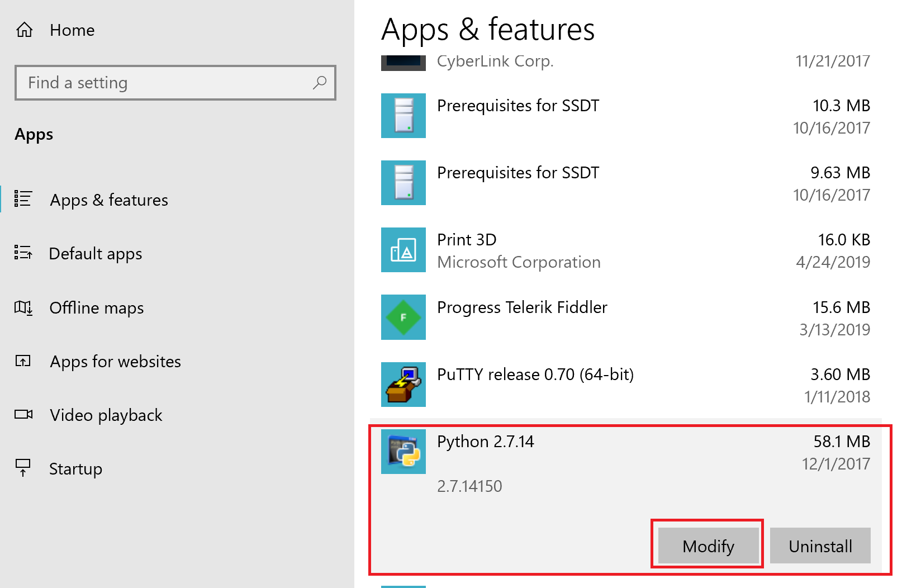Open Default apps settings
Image resolution: width=902 pixels, height=588 pixels.
pyautogui.click(x=96, y=254)
